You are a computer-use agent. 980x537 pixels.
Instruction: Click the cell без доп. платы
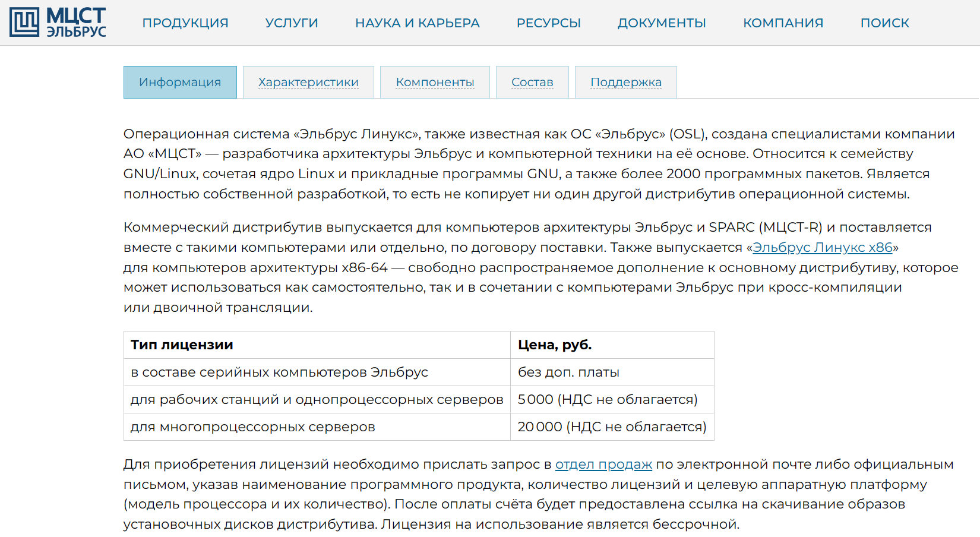(612, 372)
